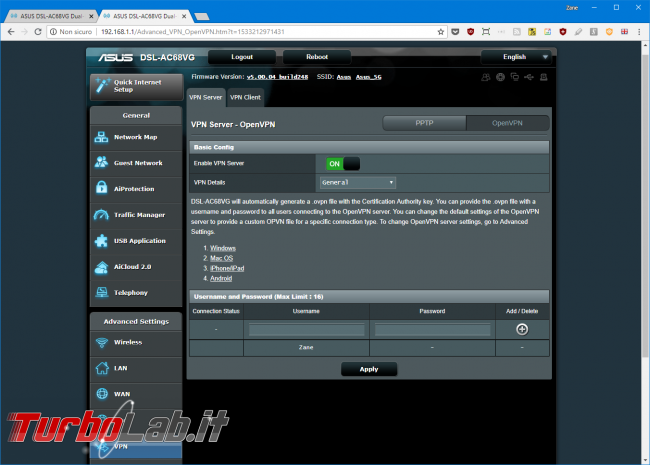Image resolution: width=650 pixels, height=465 pixels.
Task: Open the Traffic Manager gauge menu
Action: [136, 215]
